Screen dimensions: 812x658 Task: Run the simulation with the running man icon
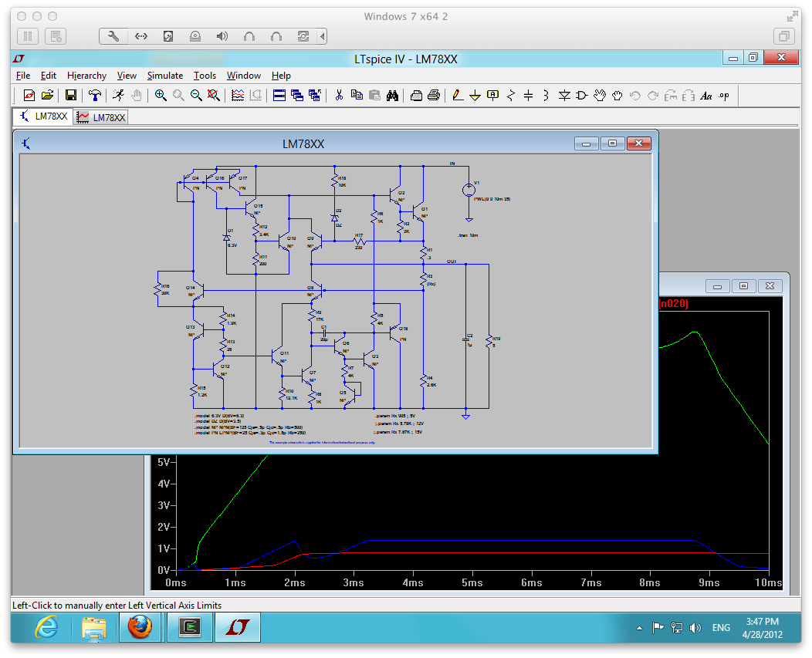(119, 95)
